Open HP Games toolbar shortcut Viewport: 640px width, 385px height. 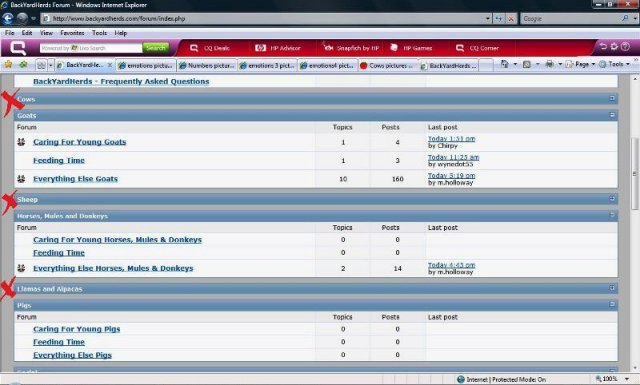pos(411,48)
